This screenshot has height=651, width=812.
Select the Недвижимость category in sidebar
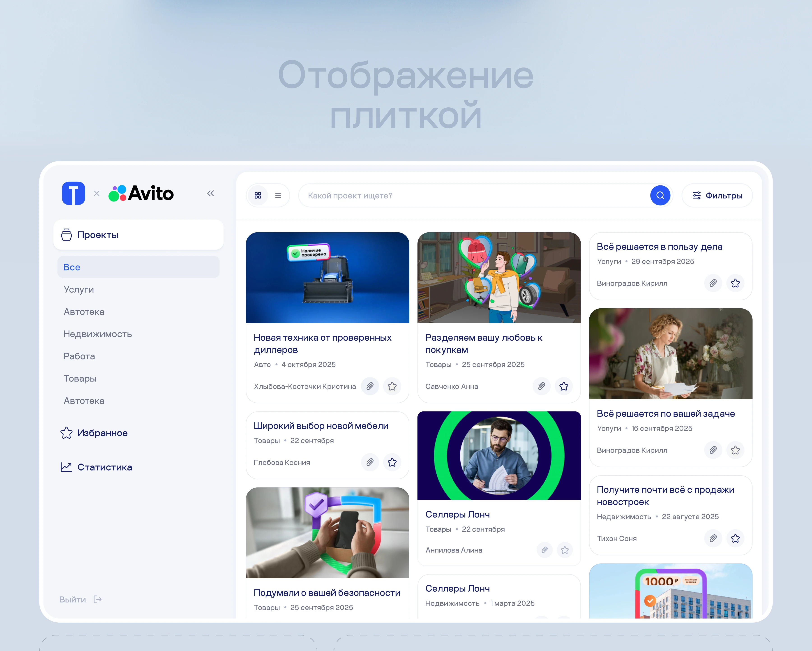click(x=97, y=334)
